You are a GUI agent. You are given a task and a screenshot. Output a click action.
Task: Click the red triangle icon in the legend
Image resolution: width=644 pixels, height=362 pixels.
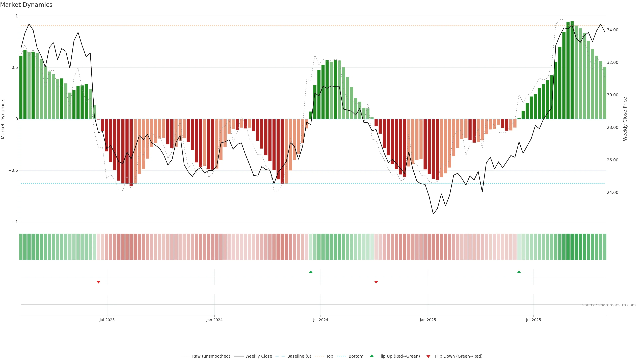pyautogui.click(x=428, y=356)
